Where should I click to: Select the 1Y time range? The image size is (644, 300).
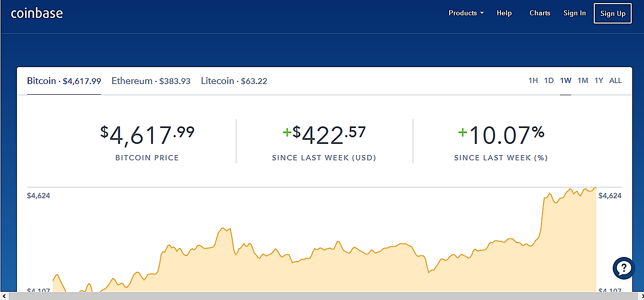599,80
